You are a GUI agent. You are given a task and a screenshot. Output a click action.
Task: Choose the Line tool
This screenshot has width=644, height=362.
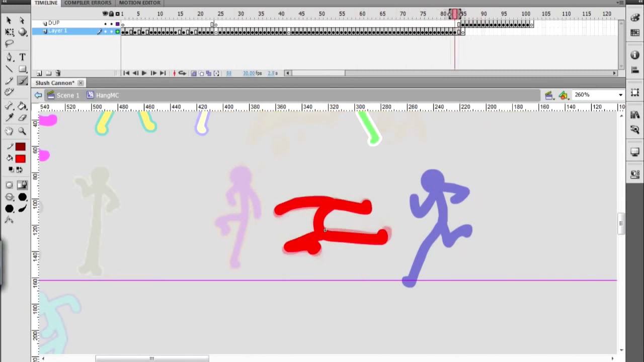(x=9, y=69)
